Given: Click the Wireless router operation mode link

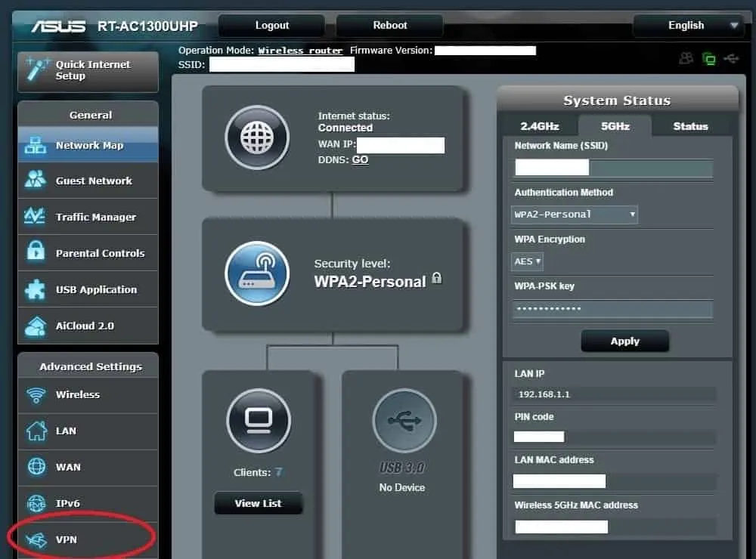Looking at the screenshot, I should 300,51.
